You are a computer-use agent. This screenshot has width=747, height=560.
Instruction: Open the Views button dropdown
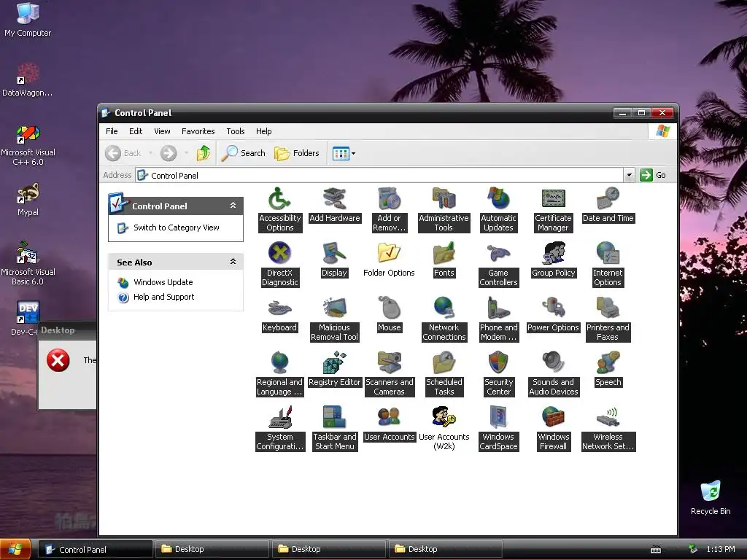353,153
